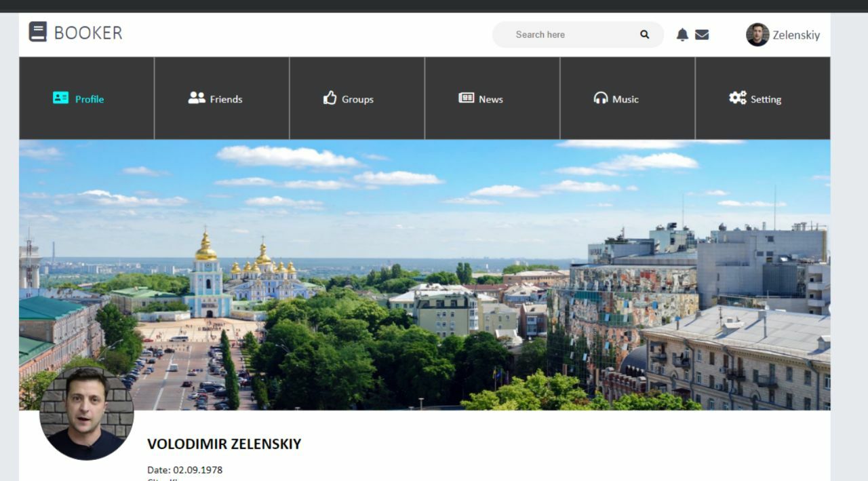This screenshot has height=481, width=868.
Task: Switch to the News tab
Action: pyautogui.click(x=492, y=98)
